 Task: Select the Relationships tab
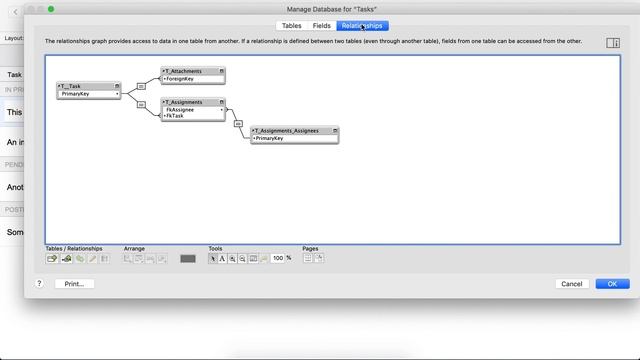(362, 26)
